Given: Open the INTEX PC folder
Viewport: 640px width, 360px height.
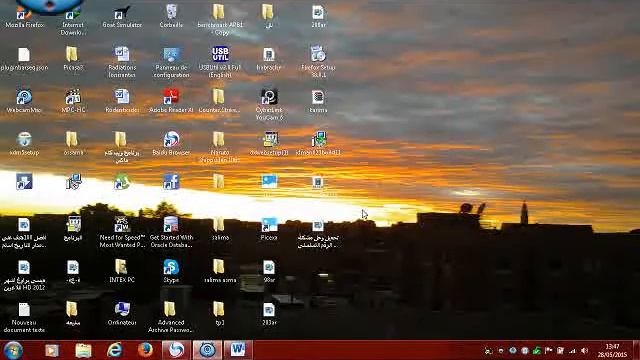Looking at the screenshot, I should 122,272.
